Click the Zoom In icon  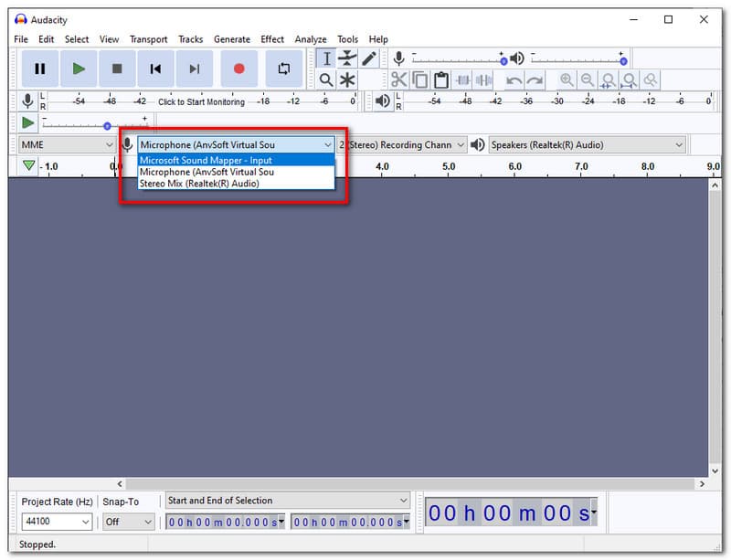567,80
